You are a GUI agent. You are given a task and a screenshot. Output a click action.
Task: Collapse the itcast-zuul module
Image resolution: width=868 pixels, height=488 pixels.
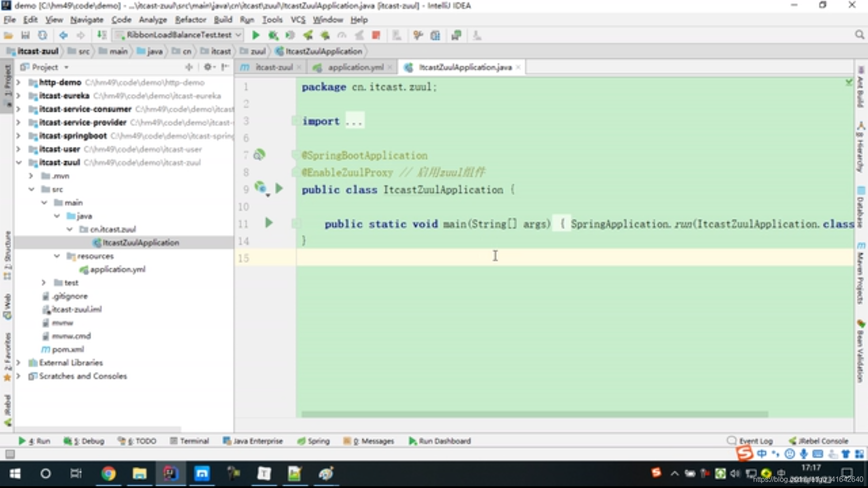19,162
